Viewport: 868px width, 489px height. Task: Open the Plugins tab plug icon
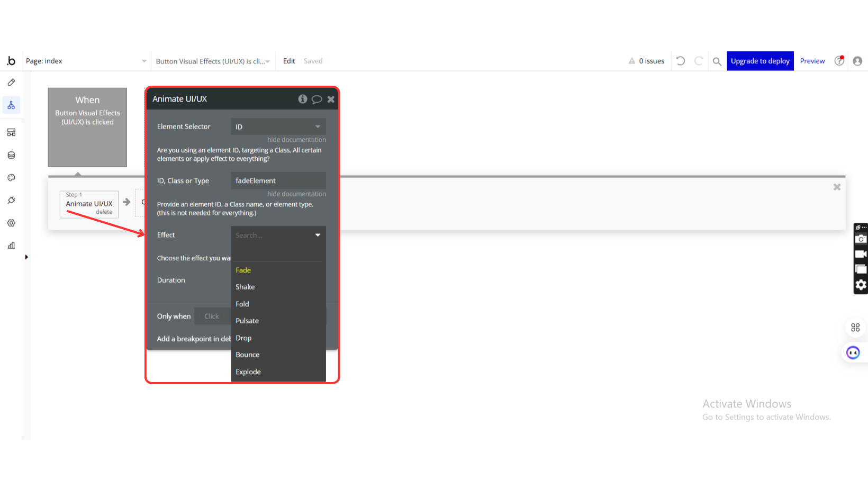[x=11, y=200]
